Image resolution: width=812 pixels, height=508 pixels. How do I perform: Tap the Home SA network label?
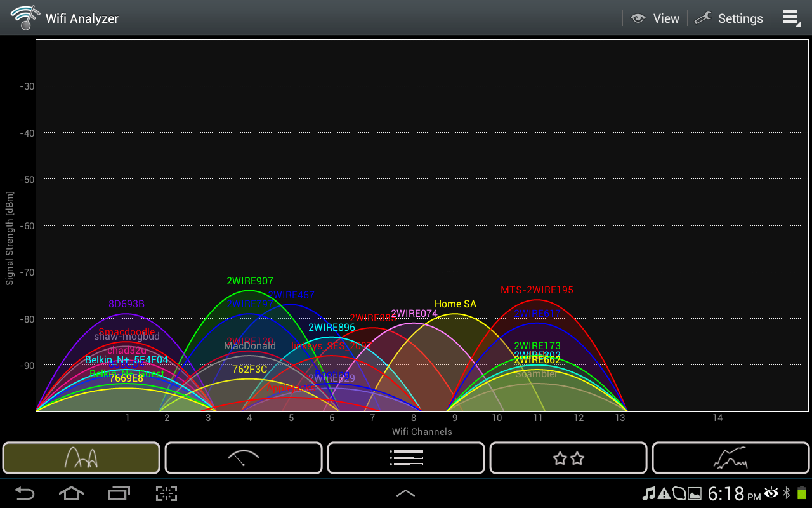click(x=455, y=304)
